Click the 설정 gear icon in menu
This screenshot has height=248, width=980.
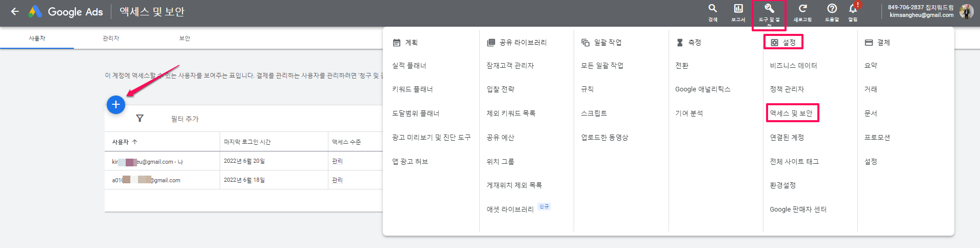coord(775,43)
